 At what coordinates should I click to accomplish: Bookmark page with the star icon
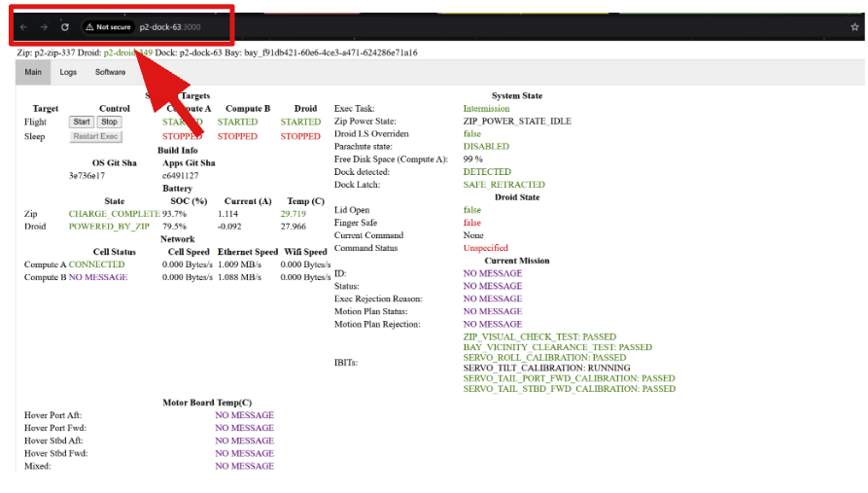pos(854,27)
